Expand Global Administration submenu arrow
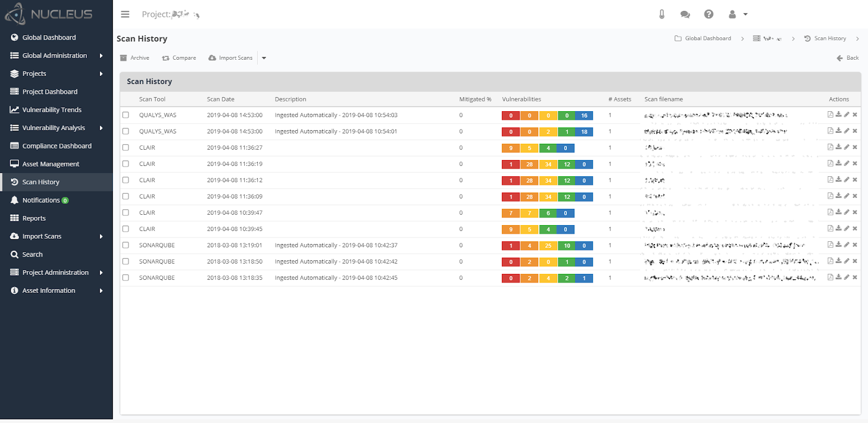868x423 pixels. (101, 55)
